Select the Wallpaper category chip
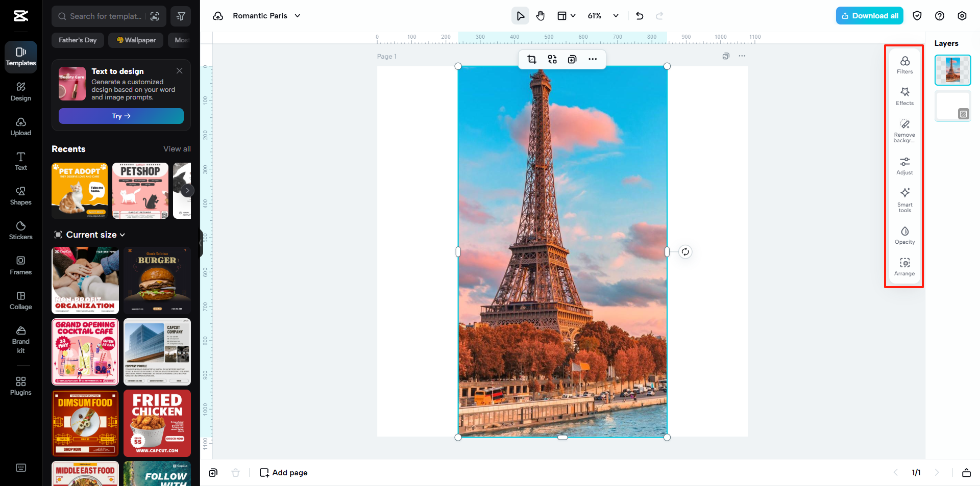This screenshot has height=486, width=980. point(136,40)
